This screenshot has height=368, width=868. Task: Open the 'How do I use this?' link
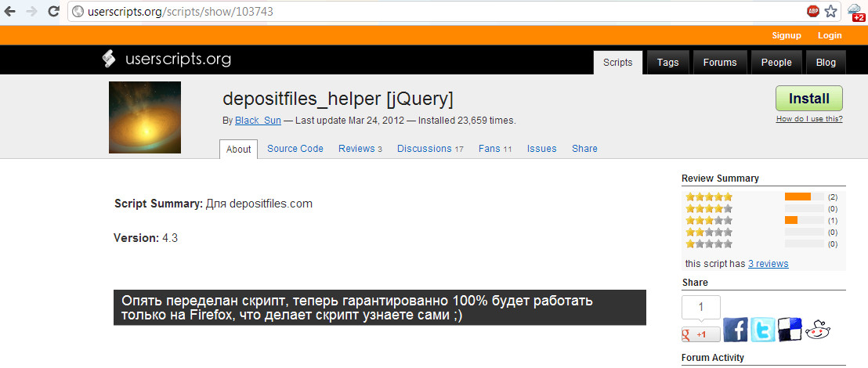809,118
